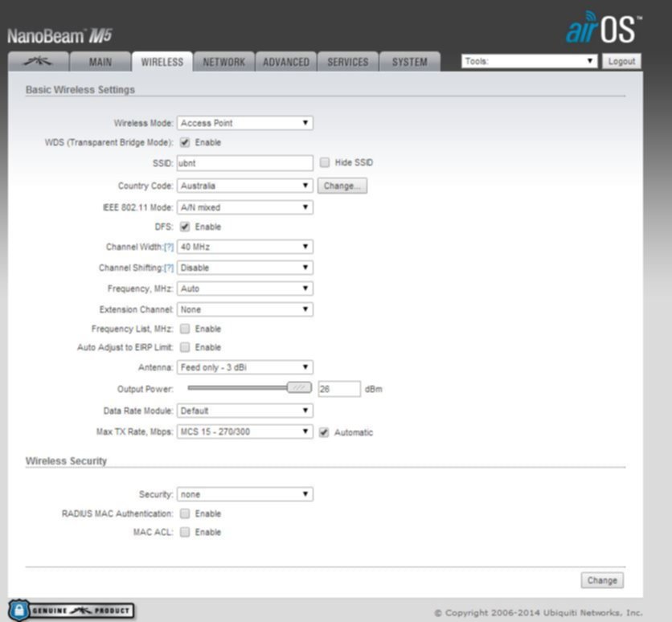Click the Output Power slider handle
The height and width of the screenshot is (622, 672).
pos(299,387)
